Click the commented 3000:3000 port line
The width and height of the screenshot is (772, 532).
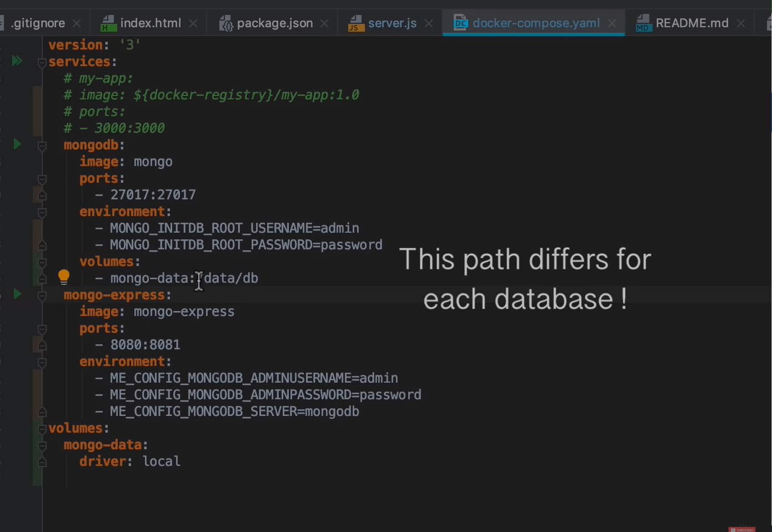[114, 128]
